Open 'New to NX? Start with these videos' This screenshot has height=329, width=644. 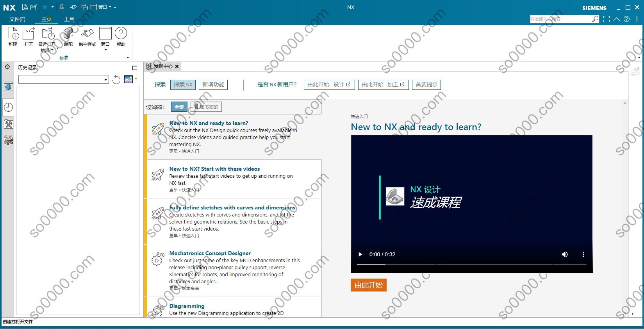233,179
